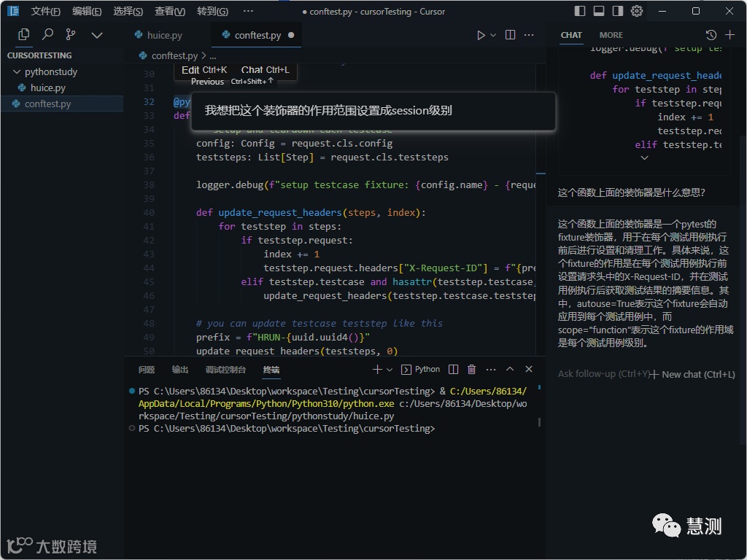Split the editor with split icon
The width and height of the screenshot is (747, 560).
(x=510, y=35)
